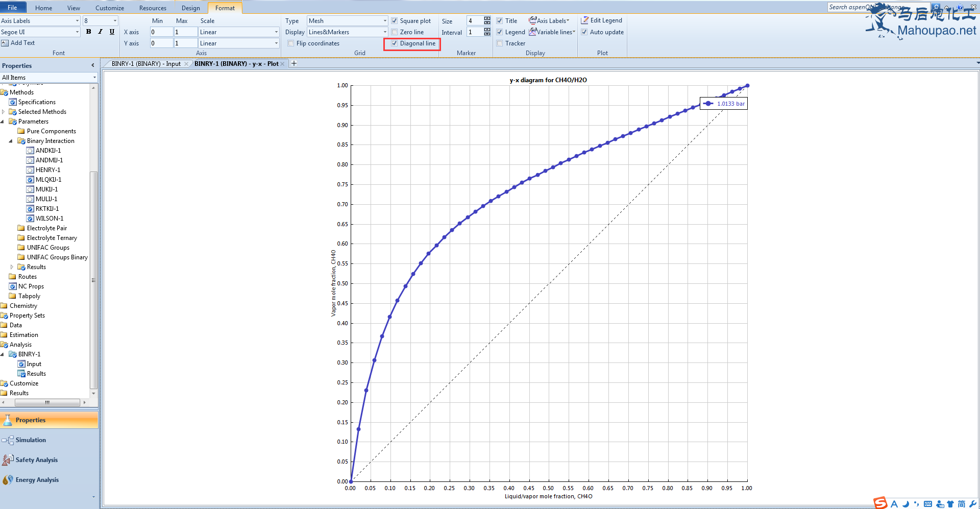Image resolution: width=980 pixels, height=509 pixels.
Task: Click the 1.0133 bar legend entry
Action: point(724,104)
